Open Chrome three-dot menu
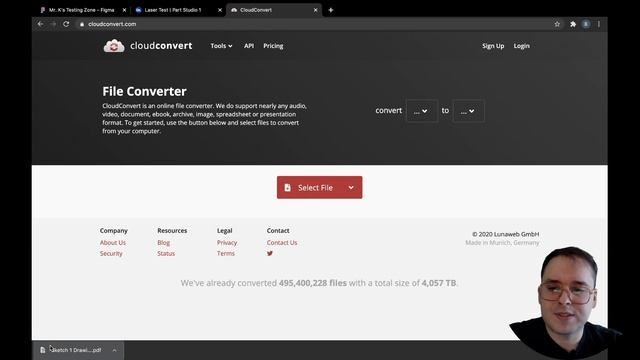The width and height of the screenshot is (640, 360). click(599, 24)
